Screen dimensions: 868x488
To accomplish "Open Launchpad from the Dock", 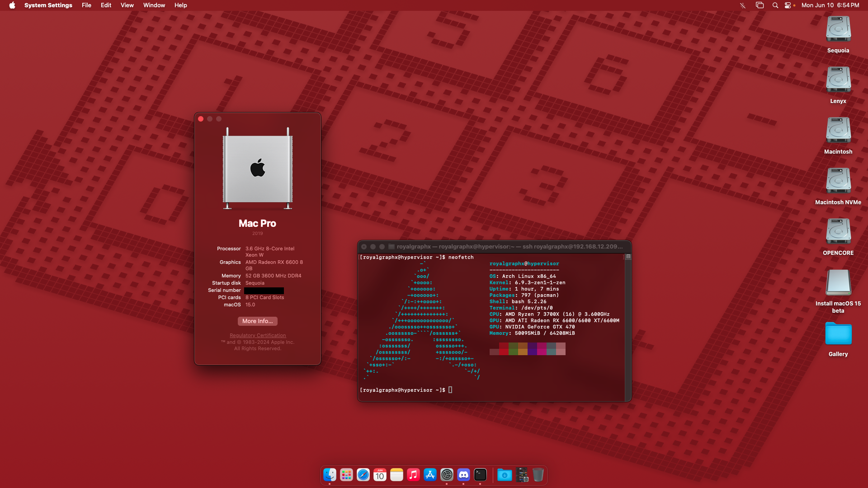I will [x=346, y=475].
